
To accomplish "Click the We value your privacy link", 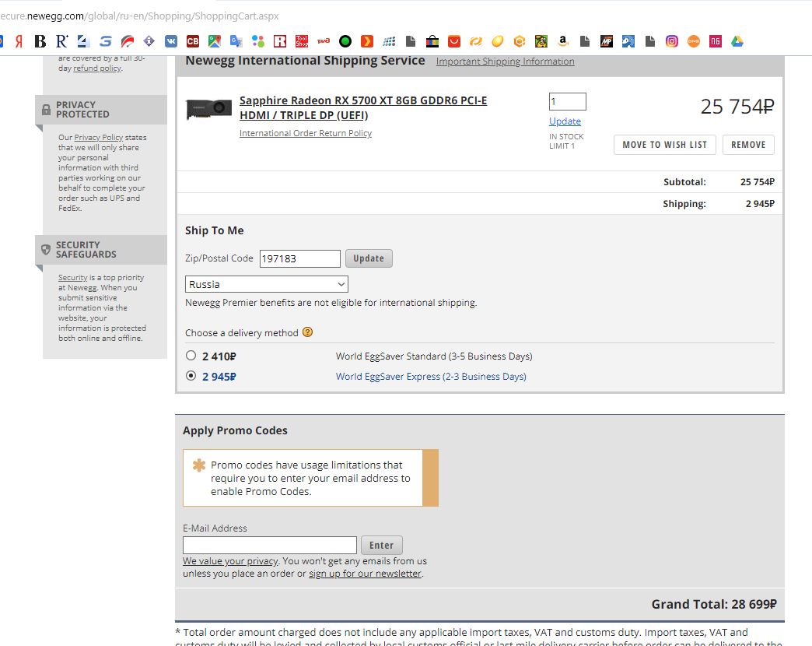I will click(230, 561).
